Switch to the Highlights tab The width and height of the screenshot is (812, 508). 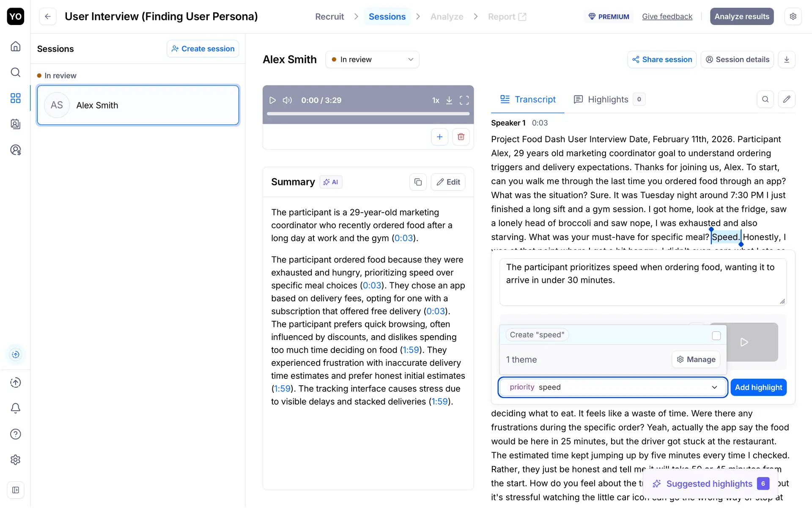[x=608, y=99]
